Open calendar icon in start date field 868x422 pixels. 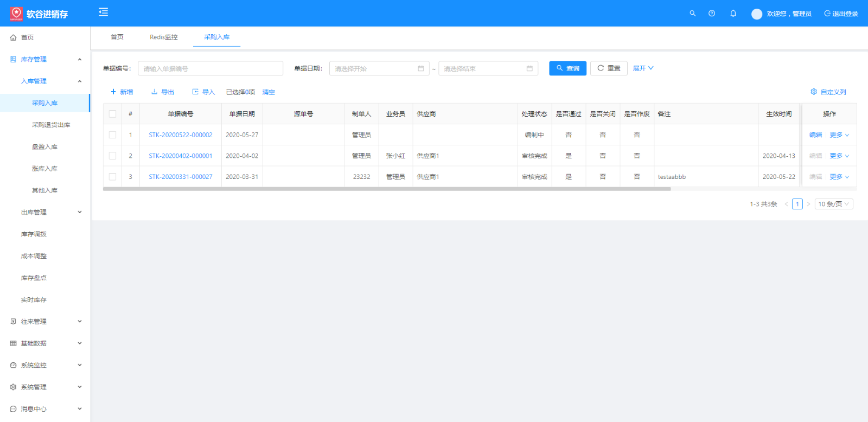pos(420,68)
